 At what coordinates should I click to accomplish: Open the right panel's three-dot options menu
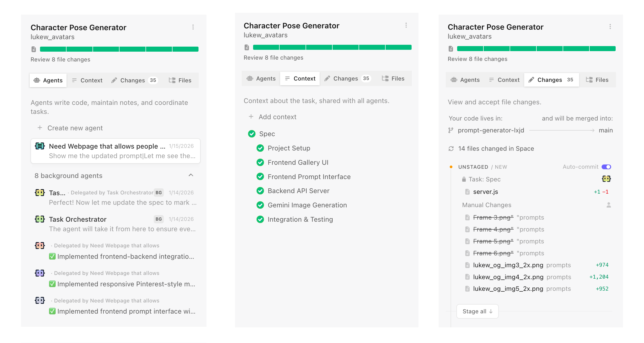(610, 26)
